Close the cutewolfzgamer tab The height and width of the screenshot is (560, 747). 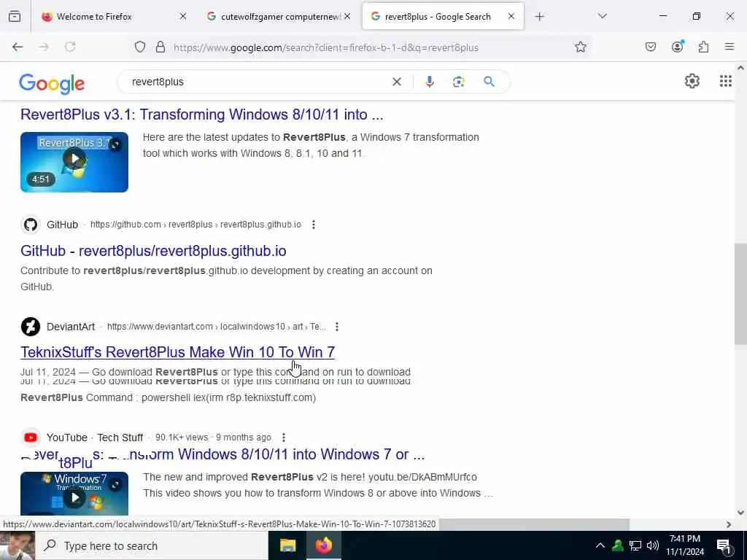click(x=347, y=16)
